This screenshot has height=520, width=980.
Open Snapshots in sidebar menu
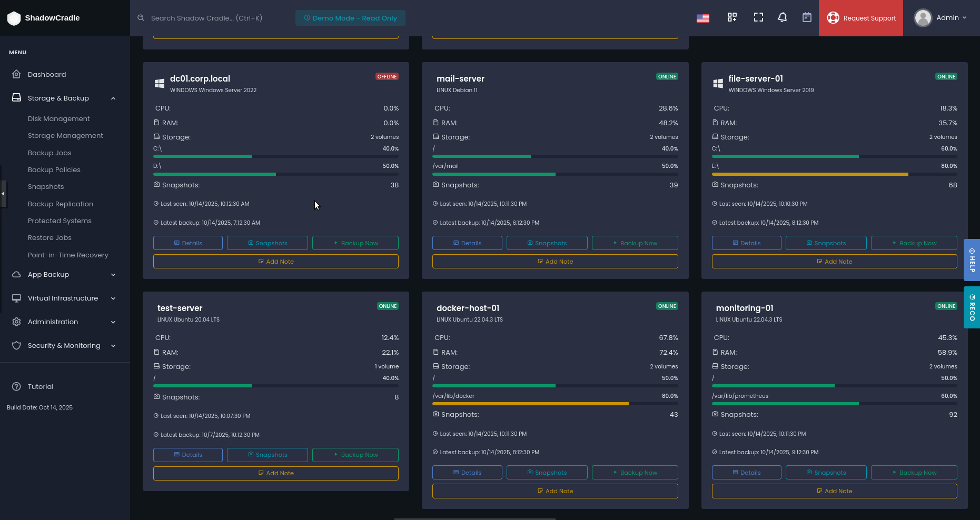coord(46,187)
